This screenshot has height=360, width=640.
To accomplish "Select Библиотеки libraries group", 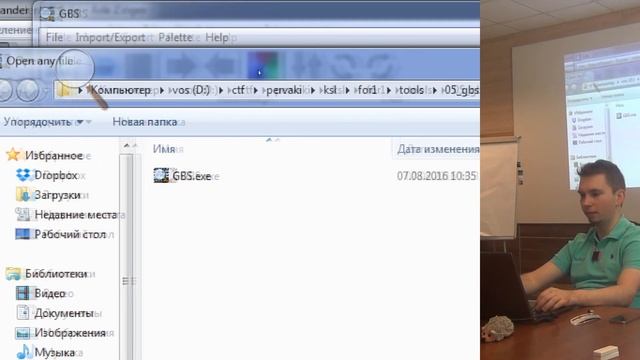I will 56,273.
